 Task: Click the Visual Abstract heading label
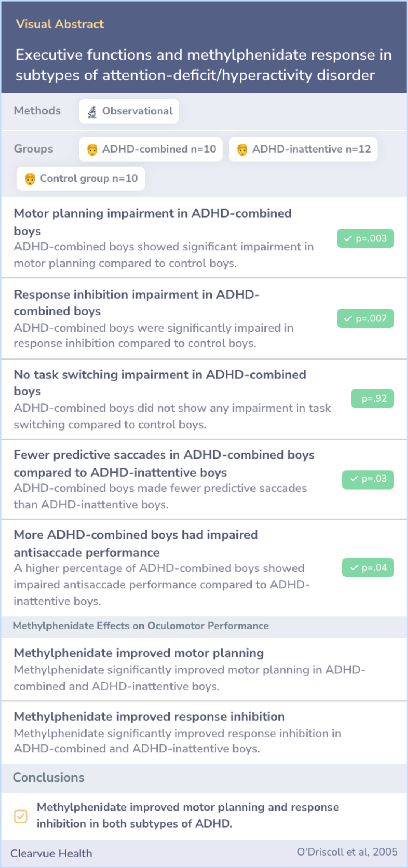(x=60, y=24)
